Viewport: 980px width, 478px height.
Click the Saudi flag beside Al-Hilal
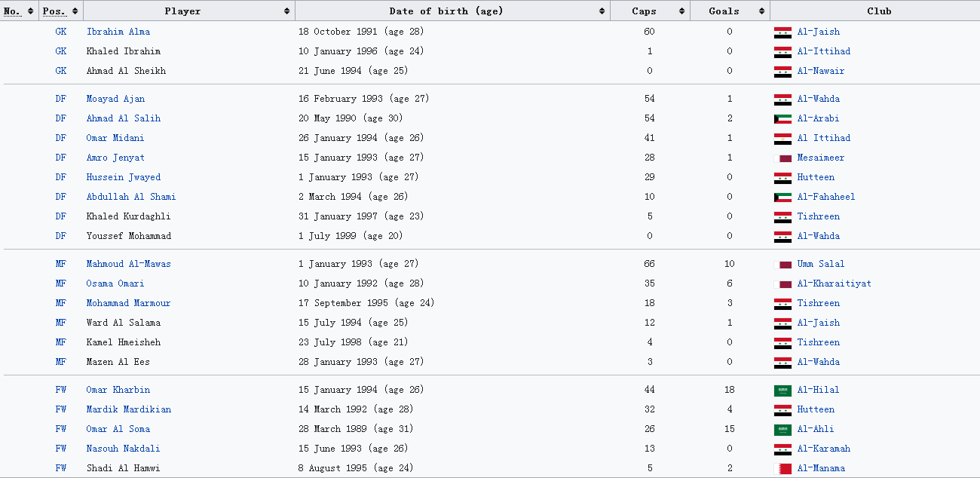pos(782,391)
